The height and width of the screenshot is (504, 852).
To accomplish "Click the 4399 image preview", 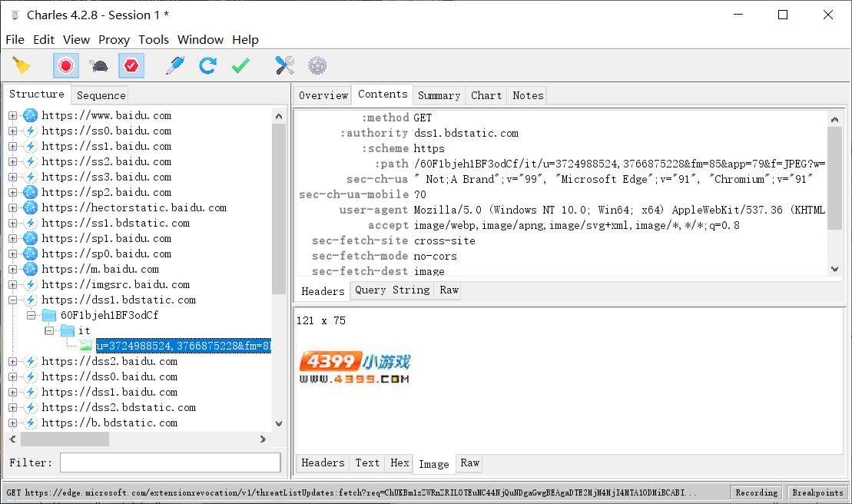I will pyautogui.click(x=354, y=368).
